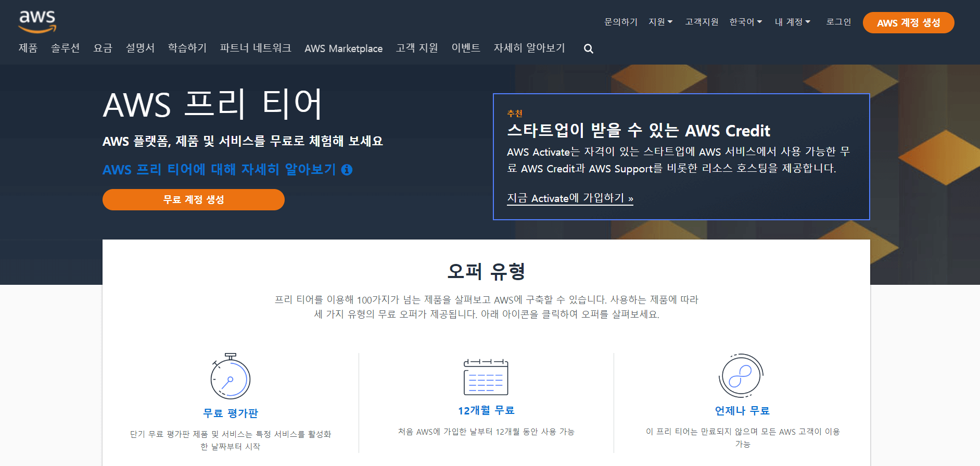Open the 이벤트 menu item
This screenshot has width=980, height=466.
point(466,48)
